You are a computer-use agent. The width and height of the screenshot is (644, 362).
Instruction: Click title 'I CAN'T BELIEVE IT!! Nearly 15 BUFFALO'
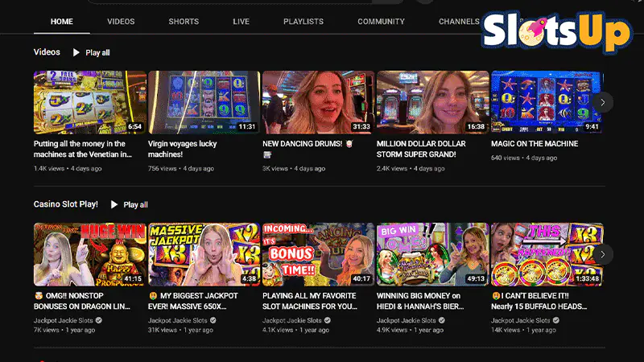coord(539,301)
